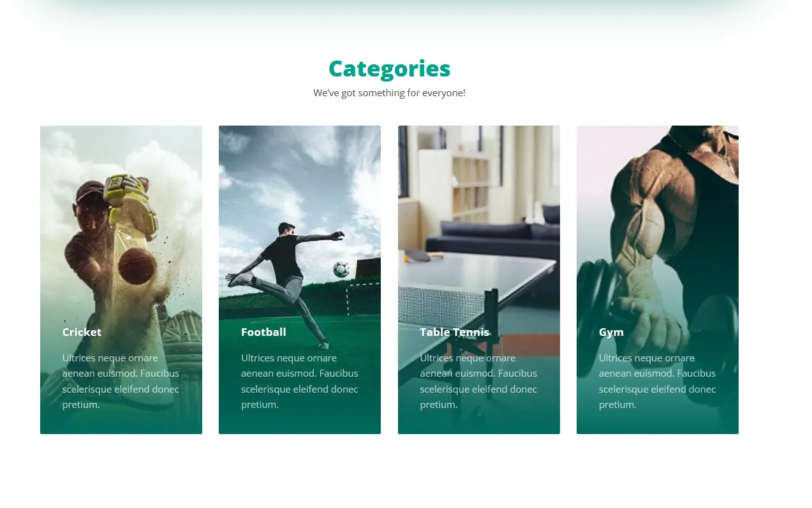Click the Football card description text
The width and height of the screenshot is (812, 508).
pyautogui.click(x=300, y=381)
